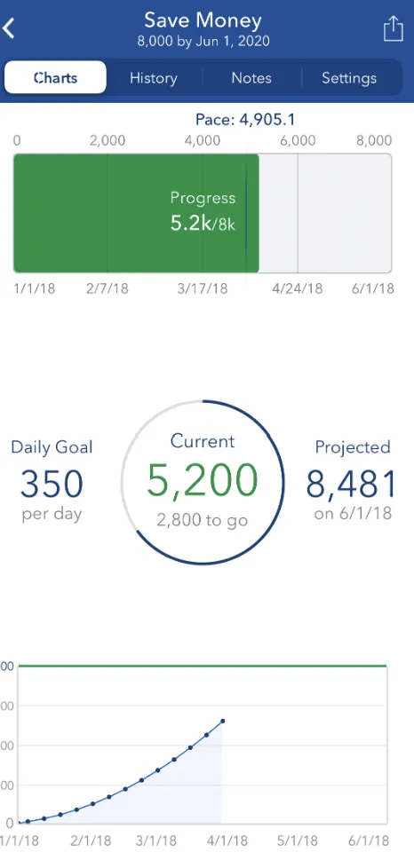414x868 pixels.
Task: Open the Notes tab
Action: pos(251,78)
